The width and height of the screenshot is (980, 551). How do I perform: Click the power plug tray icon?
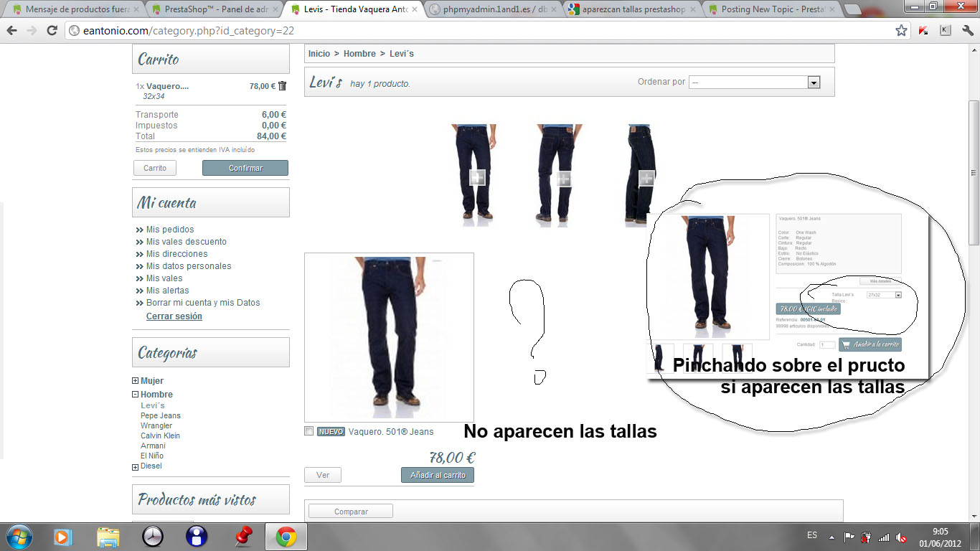click(866, 537)
